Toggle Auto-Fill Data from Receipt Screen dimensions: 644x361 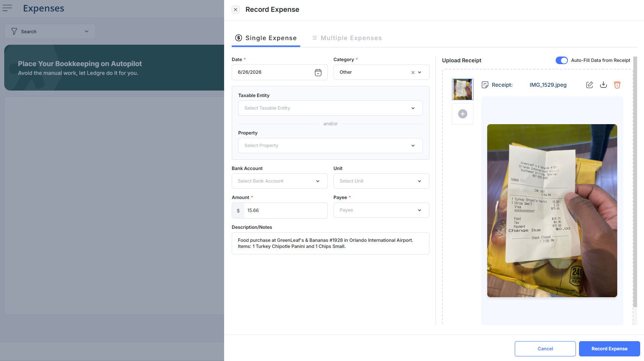(x=561, y=60)
